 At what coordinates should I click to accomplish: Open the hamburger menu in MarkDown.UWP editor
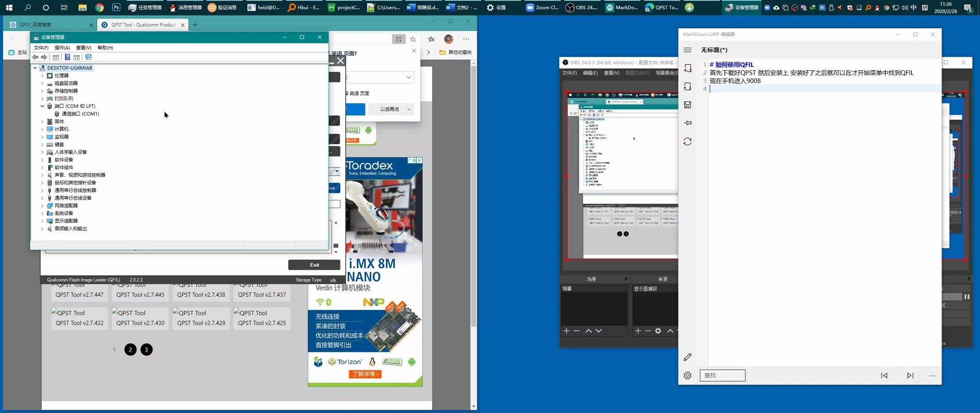click(x=687, y=50)
